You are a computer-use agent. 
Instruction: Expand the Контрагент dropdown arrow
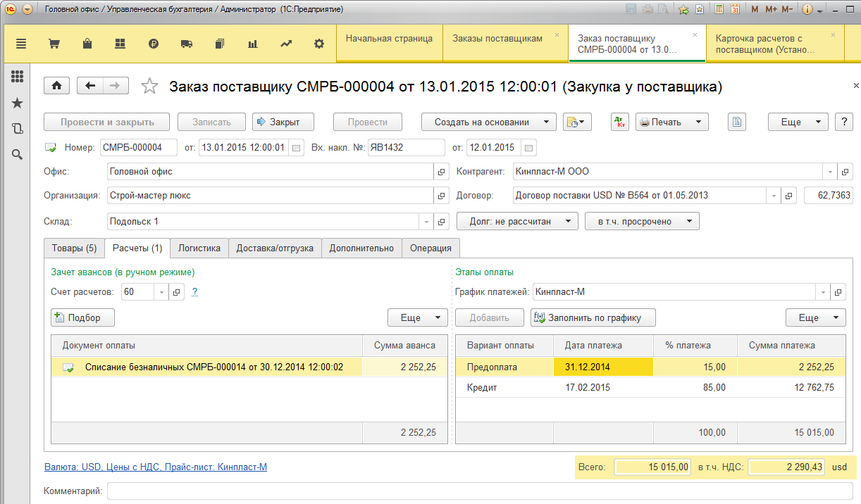coord(831,172)
